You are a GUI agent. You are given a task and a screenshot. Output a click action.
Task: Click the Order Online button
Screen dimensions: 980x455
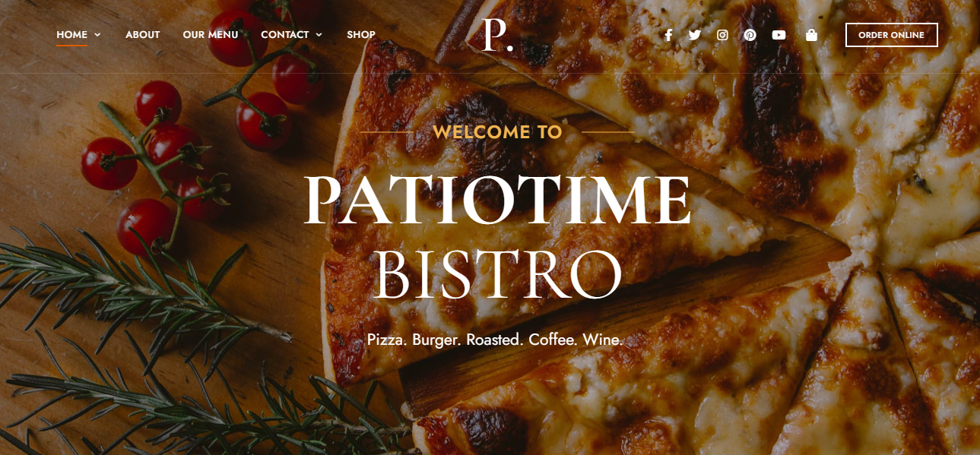tap(891, 35)
